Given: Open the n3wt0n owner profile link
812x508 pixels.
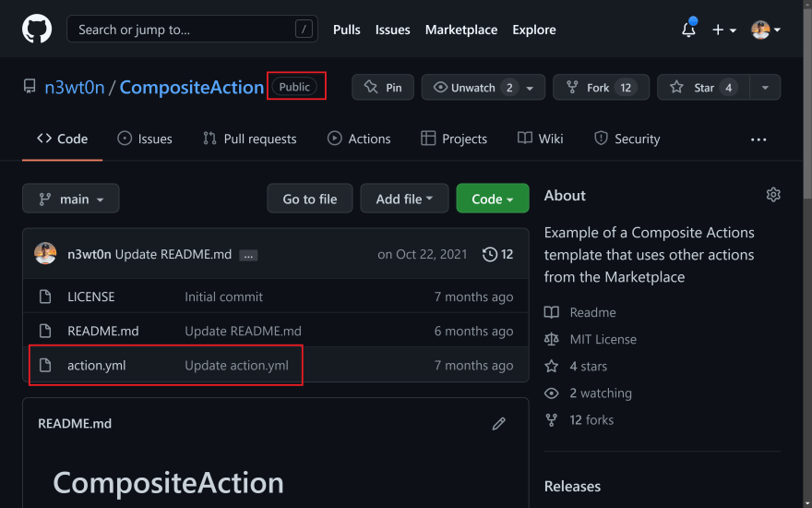Looking at the screenshot, I should 75,87.
